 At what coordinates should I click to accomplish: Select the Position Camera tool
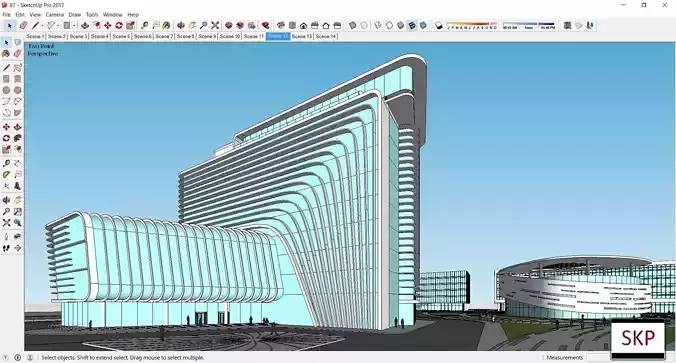tap(6, 237)
